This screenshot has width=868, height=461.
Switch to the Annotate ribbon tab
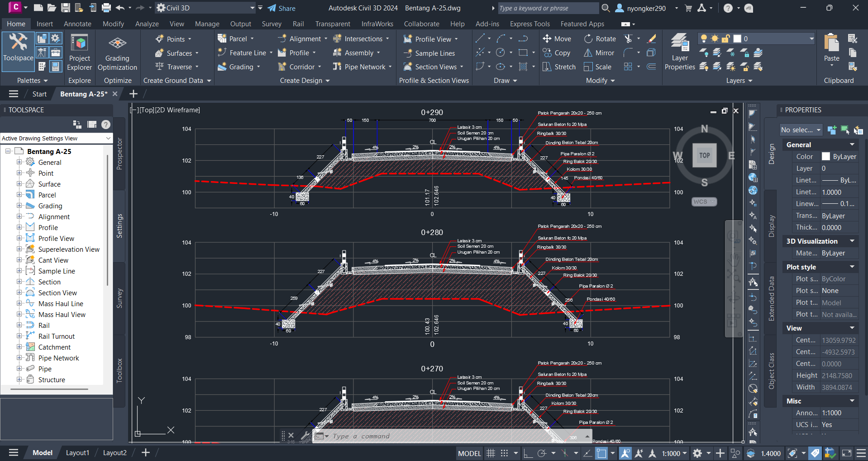tap(77, 24)
